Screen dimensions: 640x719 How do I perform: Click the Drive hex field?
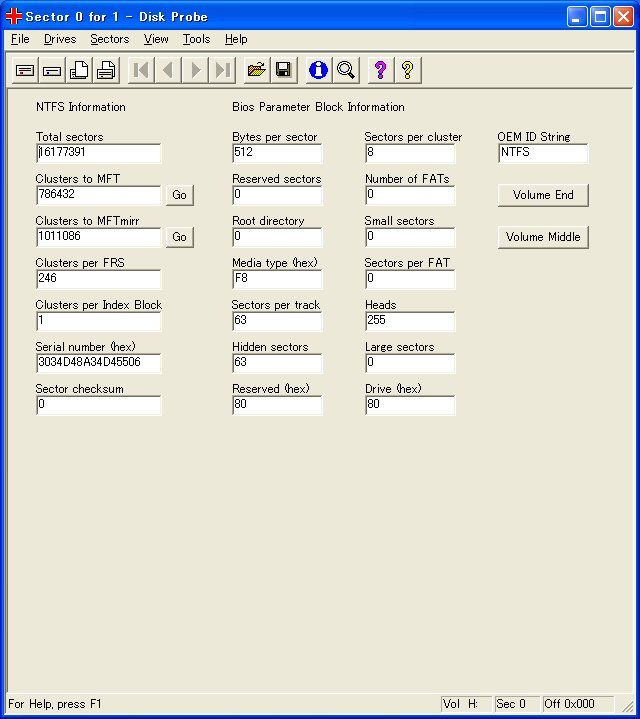(410, 405)
